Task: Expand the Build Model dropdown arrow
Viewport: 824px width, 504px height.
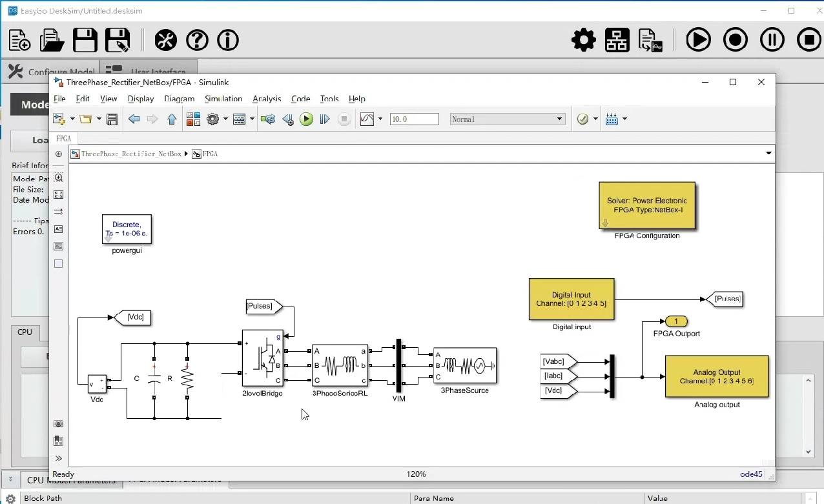Action: click(624, 119)
